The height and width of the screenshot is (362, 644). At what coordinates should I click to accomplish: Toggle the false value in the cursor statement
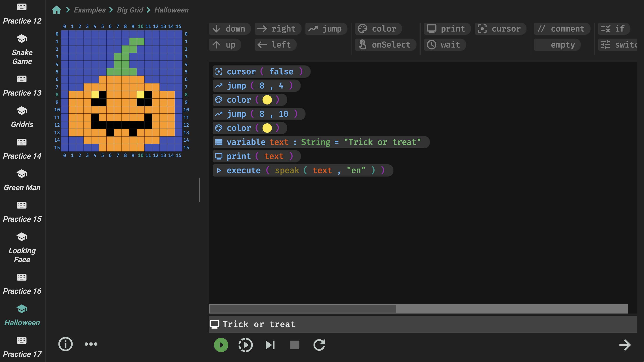point(281,72)
